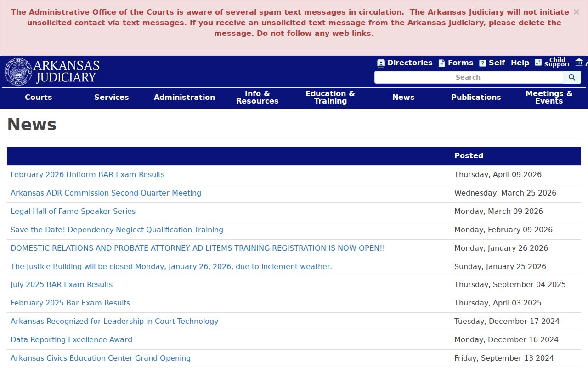Click the News page heading
This screenshot has height=368, width=588.
pos(32,124)
